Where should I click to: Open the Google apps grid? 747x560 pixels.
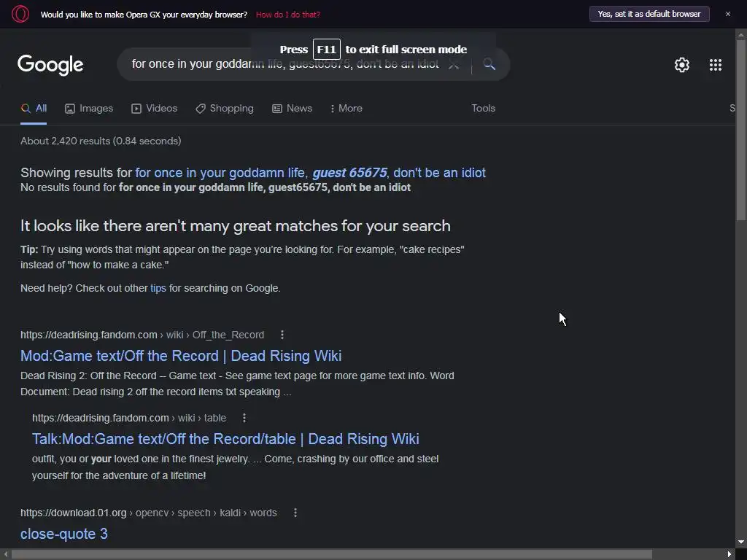[715, 65]
